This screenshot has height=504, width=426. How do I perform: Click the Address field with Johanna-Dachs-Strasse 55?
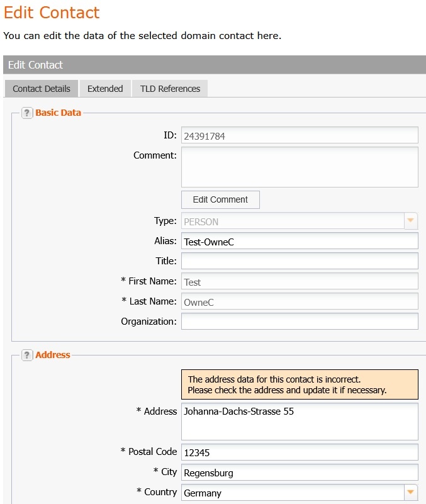pyautogui.click(x=300, y=422)
